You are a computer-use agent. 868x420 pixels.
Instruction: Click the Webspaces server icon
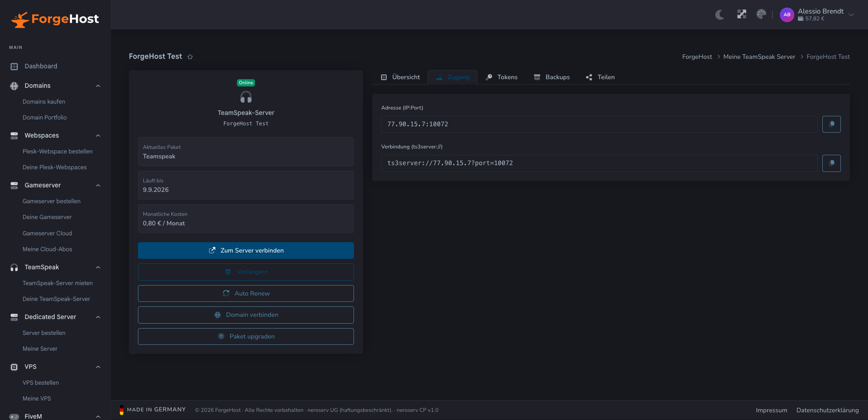pos(14,136)
